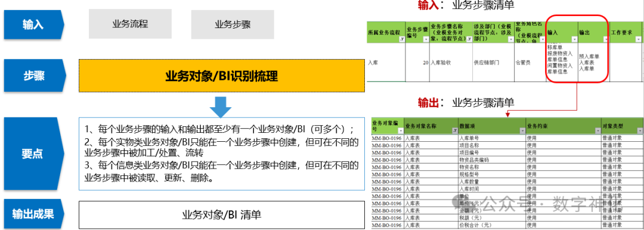This screenshot has width=644, height=230.
Task: Click the blue 输入 label on left
Action: pyautogui.click(x=33, y=24)
